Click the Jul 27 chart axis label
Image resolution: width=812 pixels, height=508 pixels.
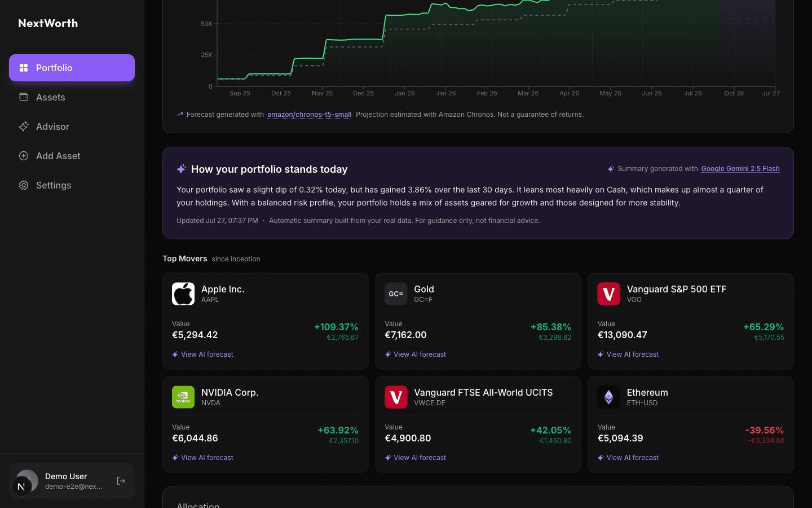coord(771,93)
